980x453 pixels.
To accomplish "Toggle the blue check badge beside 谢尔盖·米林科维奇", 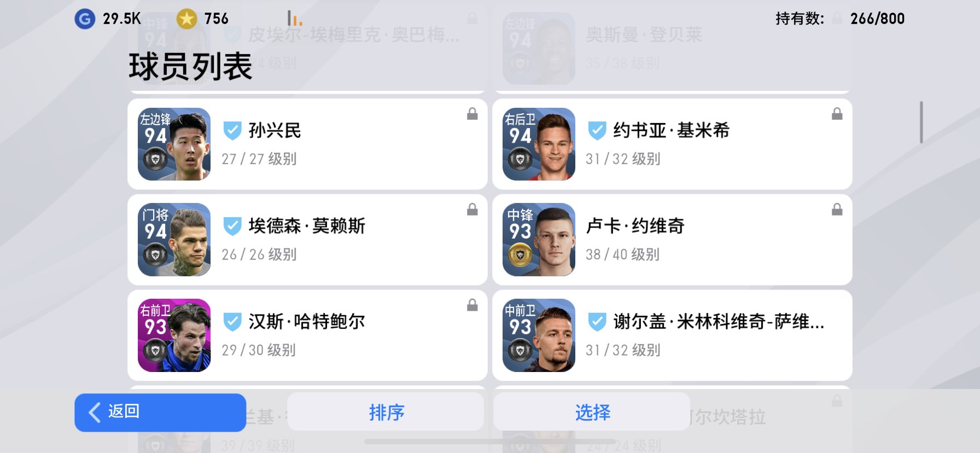I will (x=597, y=322).
